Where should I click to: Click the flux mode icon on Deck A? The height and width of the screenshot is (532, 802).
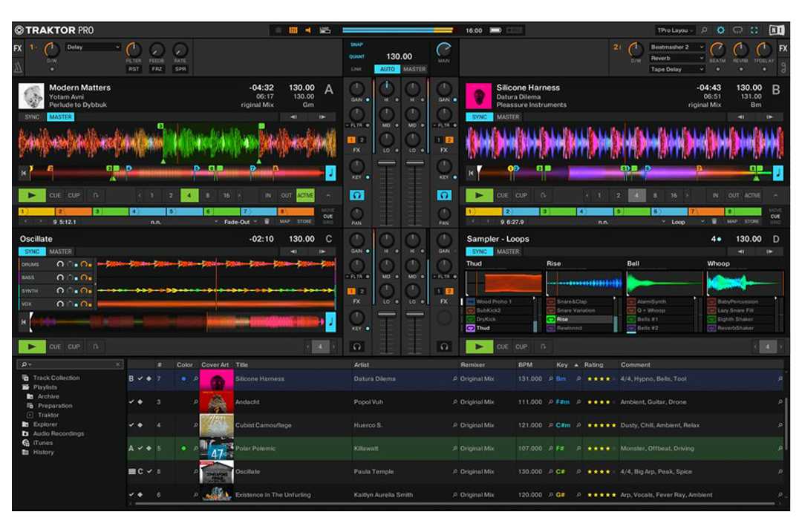coord(95,196)
